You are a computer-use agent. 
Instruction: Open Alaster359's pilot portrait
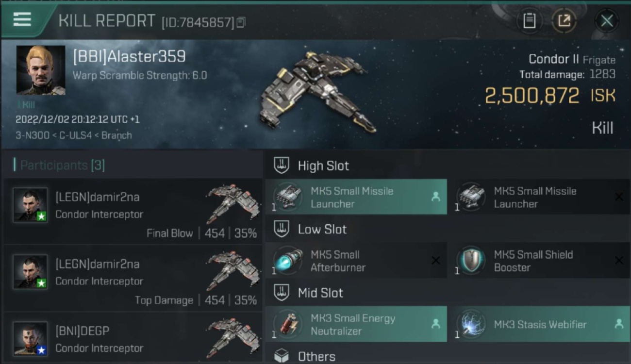click(41, 70)
